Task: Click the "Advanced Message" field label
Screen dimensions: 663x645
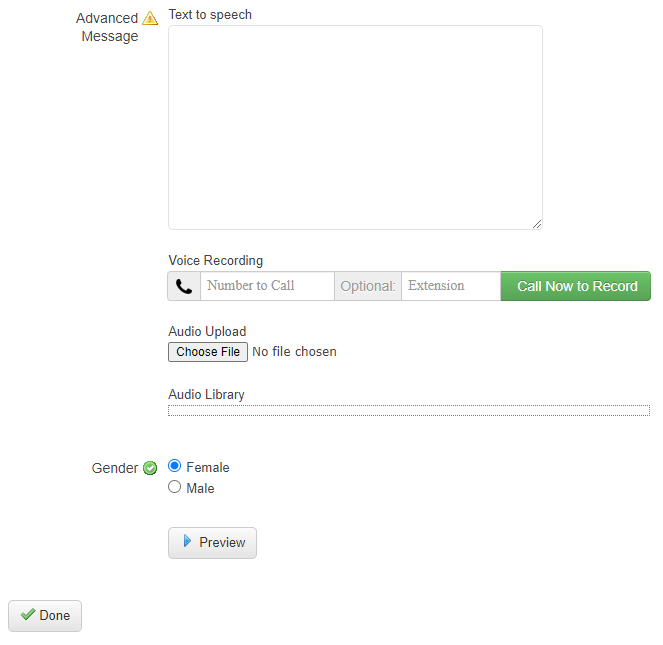Action: click(x=108, y=27)
